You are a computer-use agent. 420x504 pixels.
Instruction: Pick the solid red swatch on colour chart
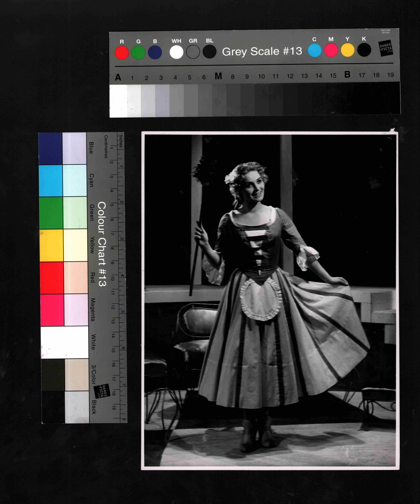[52, 278]
